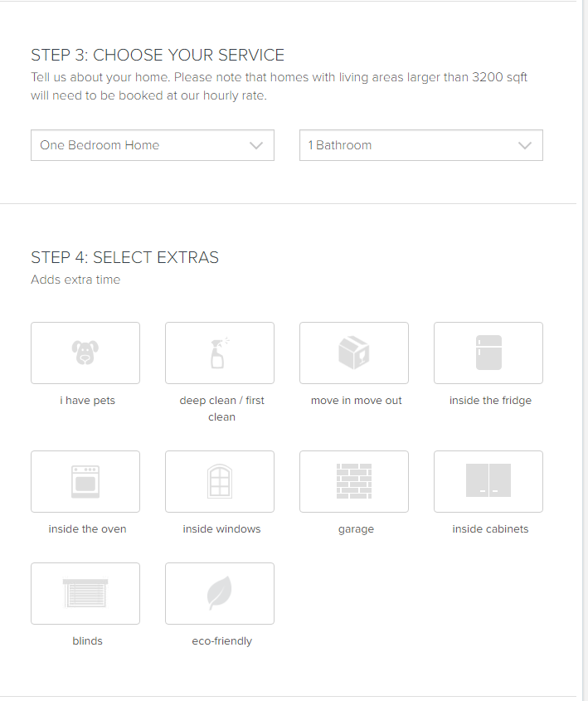Select the blinds icon extra
Viewport: 588px width, 701px height.
(x=85, y=593)
